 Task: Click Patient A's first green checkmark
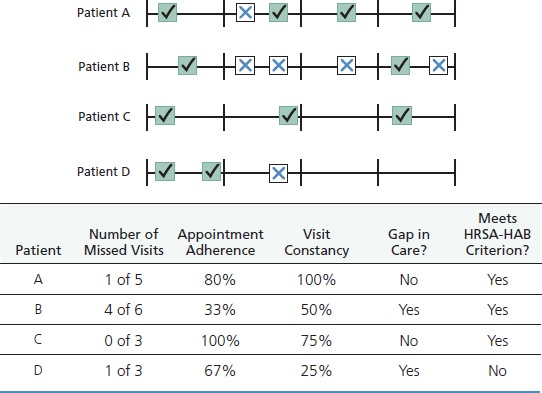click(x=168, y=13)
